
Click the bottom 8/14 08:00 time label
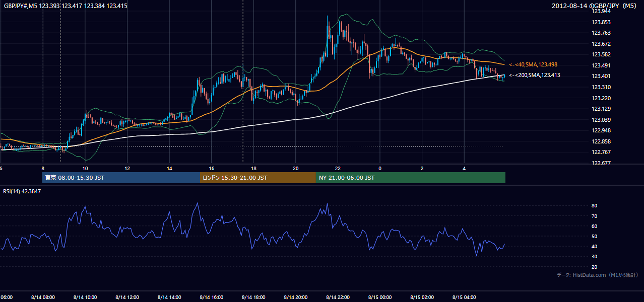point(43,297)
